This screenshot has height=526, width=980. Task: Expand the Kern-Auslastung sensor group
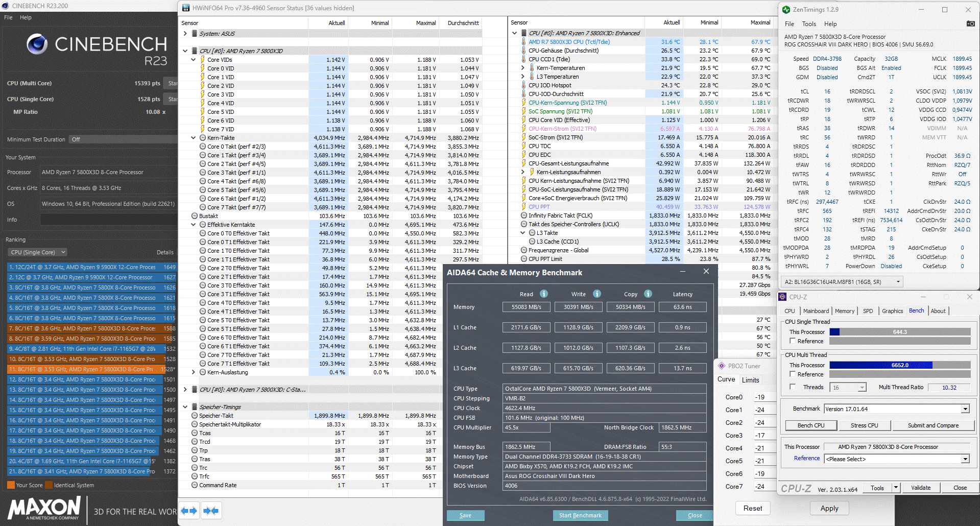(193, 372)
